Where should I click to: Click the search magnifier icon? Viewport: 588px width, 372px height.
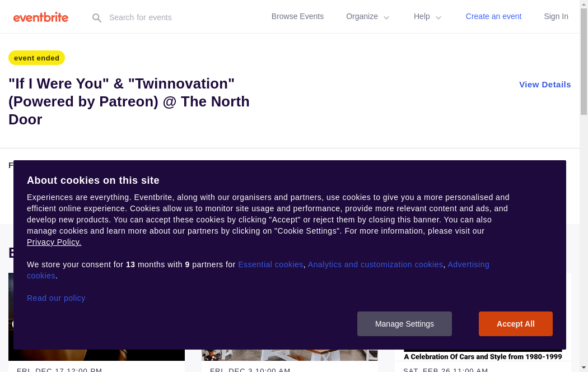coord(97,18)
